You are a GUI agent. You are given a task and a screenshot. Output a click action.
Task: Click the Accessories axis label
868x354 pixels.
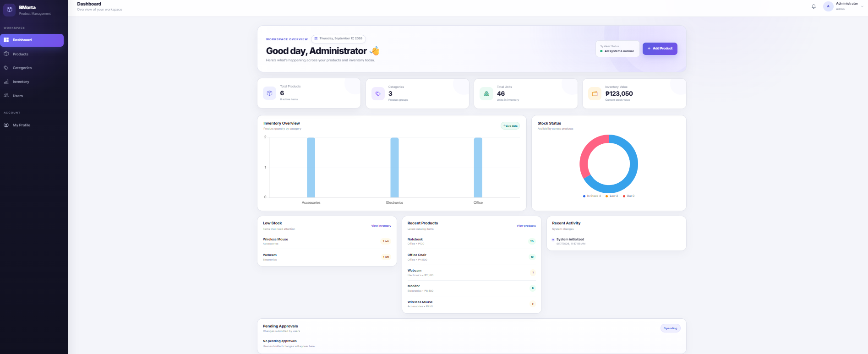point(311,202)
